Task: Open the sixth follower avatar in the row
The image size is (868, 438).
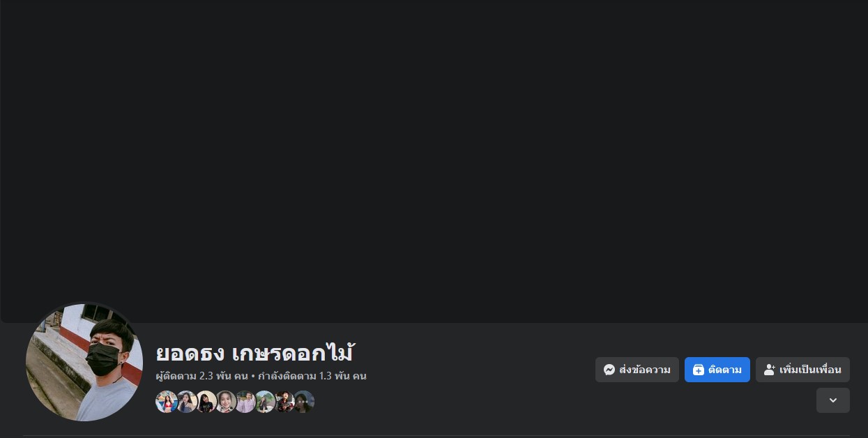Action: (x=264, y=402)
